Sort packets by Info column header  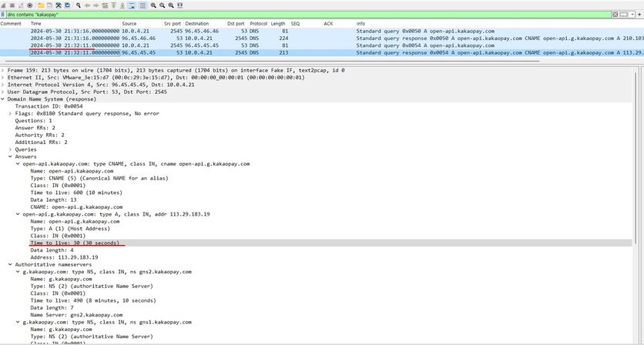click(499, 24)
